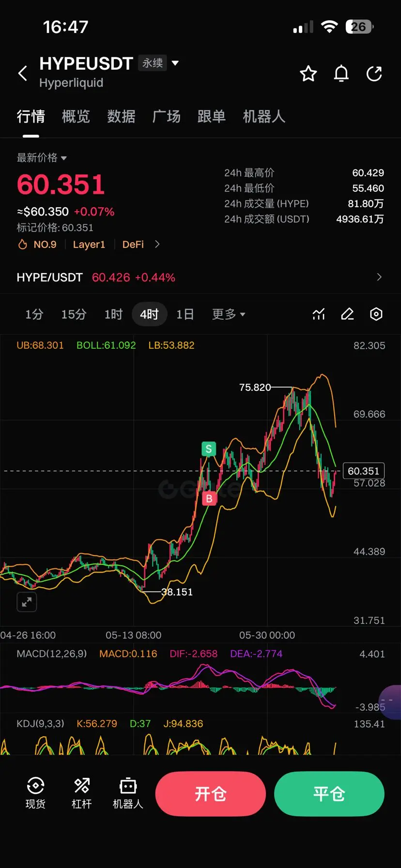The height and width of the screenshot is (868, 401).
Task: Open chart settings hexagon icon
Action: 376,314
